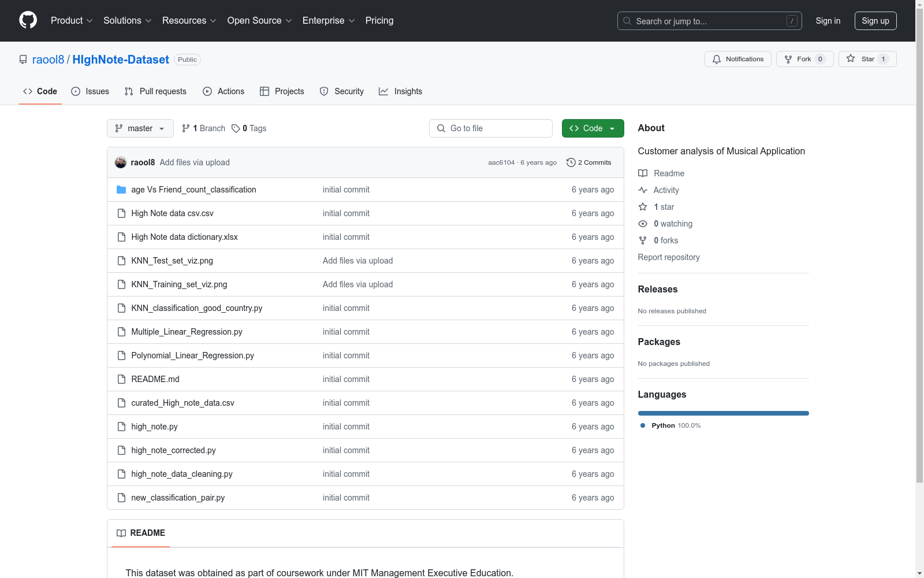Select the Code tab
The image size is (924, 578).
click(40, 91)
